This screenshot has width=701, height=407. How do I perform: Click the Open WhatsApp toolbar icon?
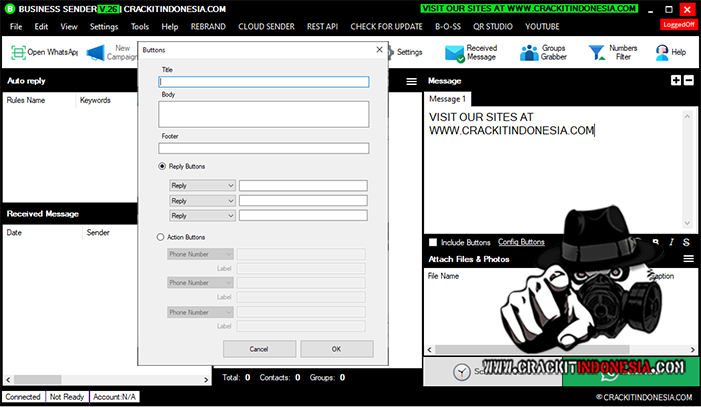[19, 52]
